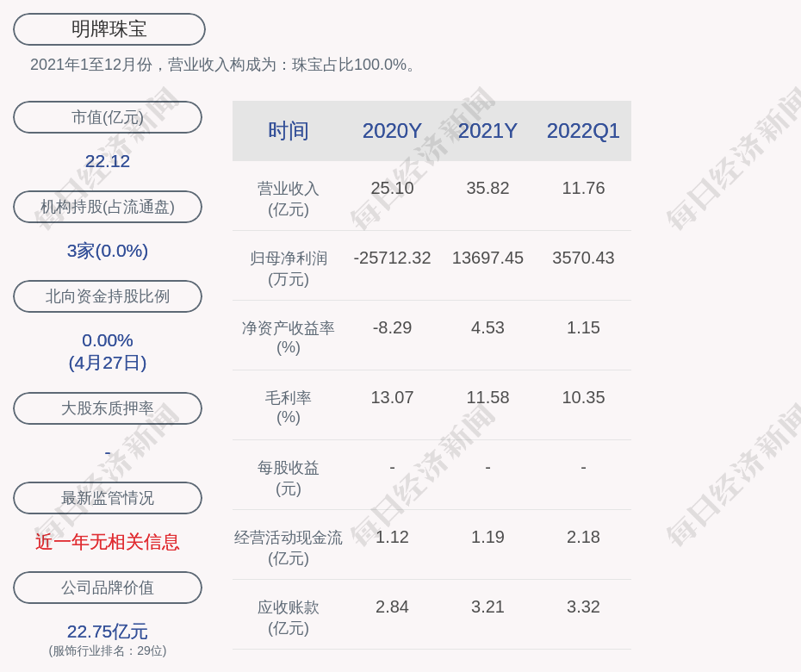Click cash flow value 1.12
Screen dimensions: 801x672
tap(392, 537)
